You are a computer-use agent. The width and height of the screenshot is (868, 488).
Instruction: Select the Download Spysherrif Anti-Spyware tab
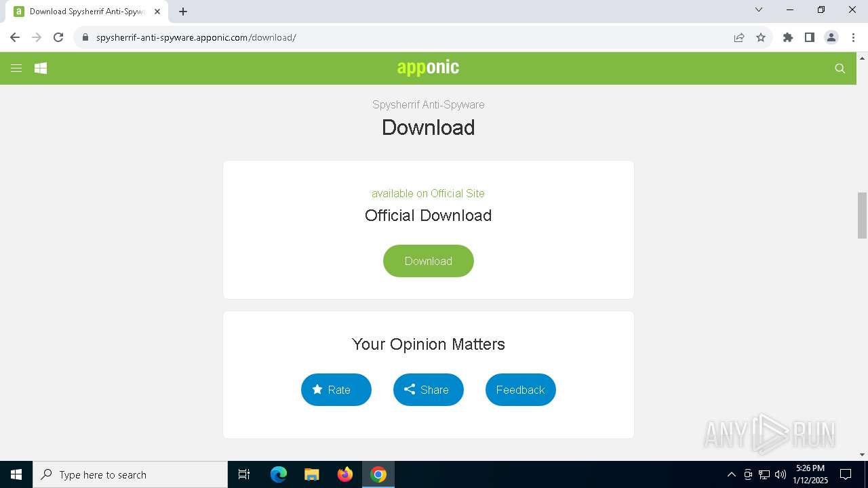coord(87,12)
